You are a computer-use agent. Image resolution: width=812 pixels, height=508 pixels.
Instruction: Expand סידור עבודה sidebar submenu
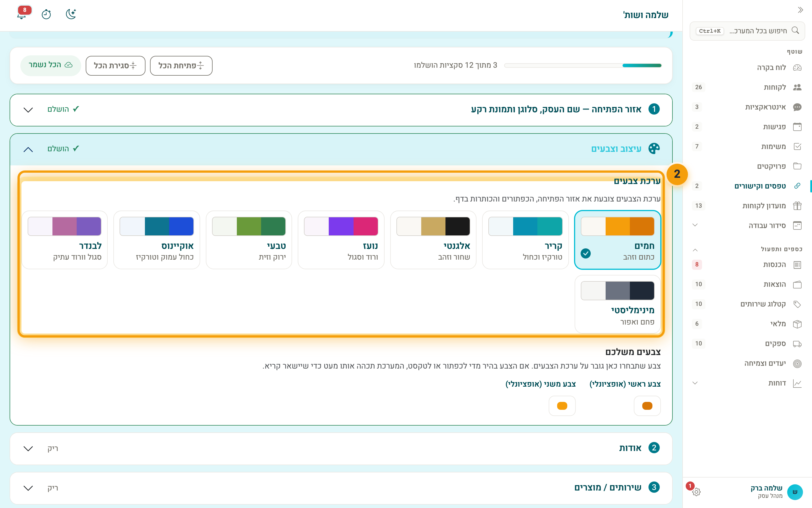695,225
